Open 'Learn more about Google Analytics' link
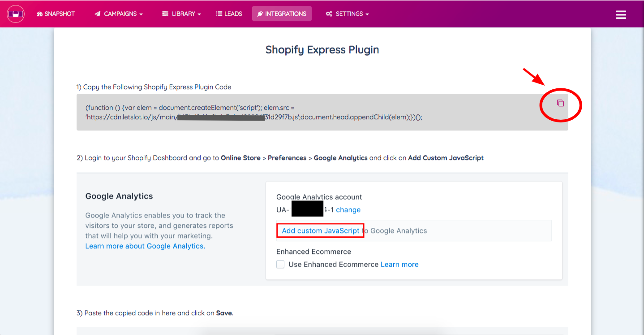This screenshot has height=335, width=644. pos(145,246)
